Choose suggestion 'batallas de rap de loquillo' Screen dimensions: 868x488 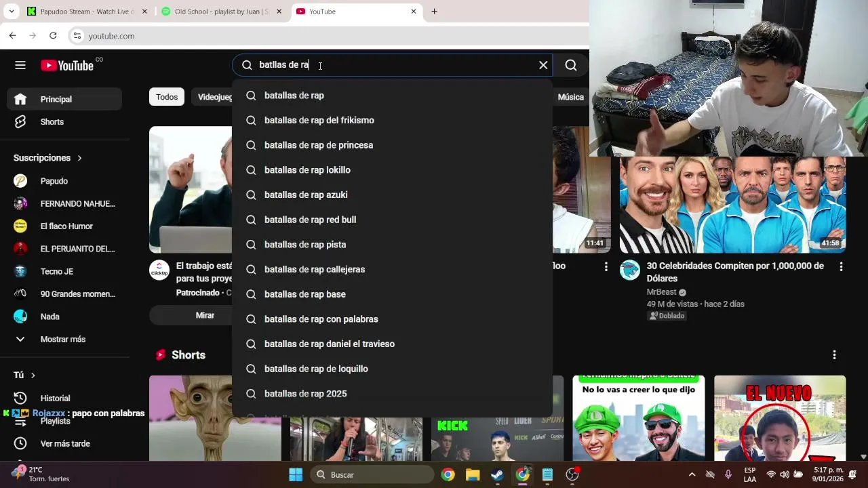point(392,369)
